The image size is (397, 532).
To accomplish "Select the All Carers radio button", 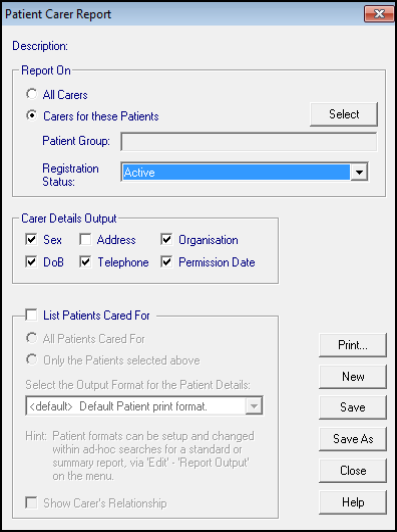I will pyautogui.click(x=32, y=94).
